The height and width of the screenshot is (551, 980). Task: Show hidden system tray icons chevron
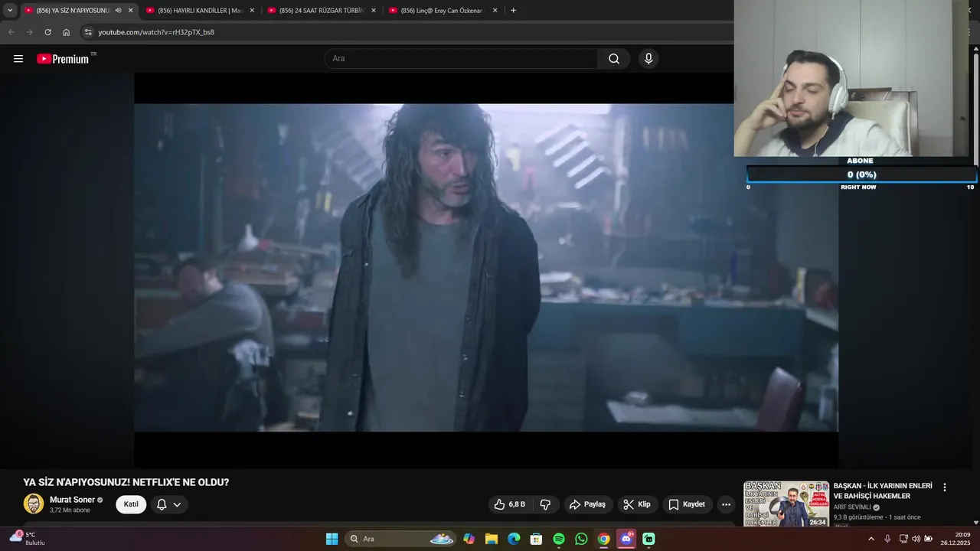[871, 539]
